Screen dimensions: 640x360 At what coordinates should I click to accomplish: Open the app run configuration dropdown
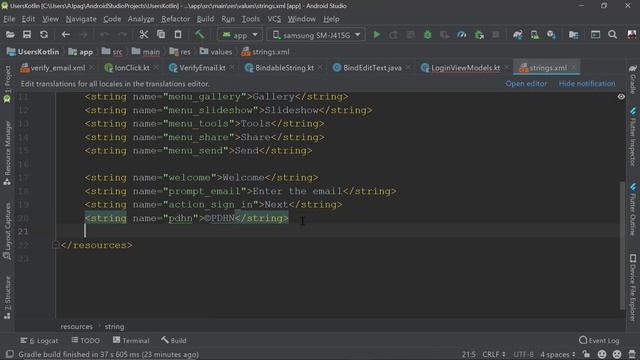click(240, 35)
